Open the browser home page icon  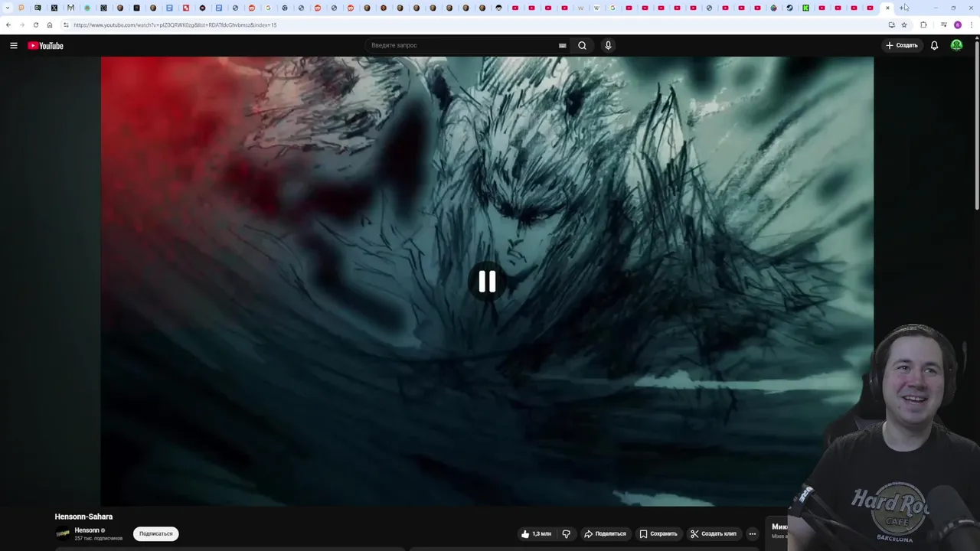coord(50,24)
